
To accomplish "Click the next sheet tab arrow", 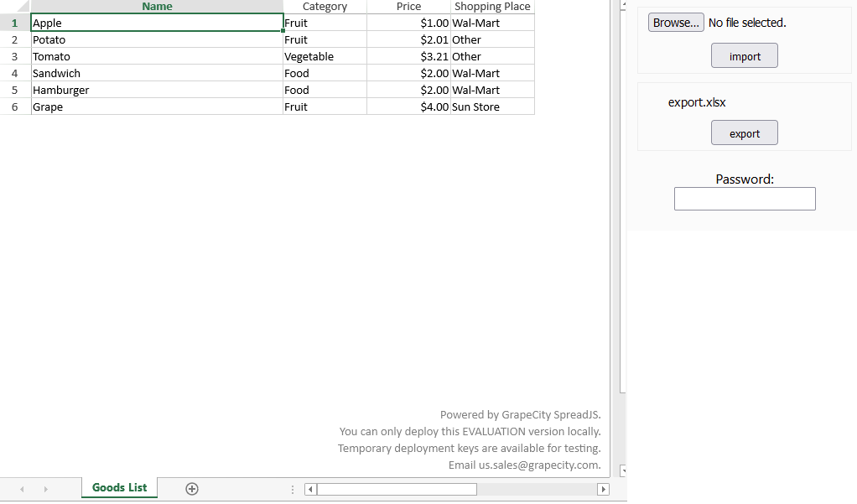I will (x=45, y=489).
